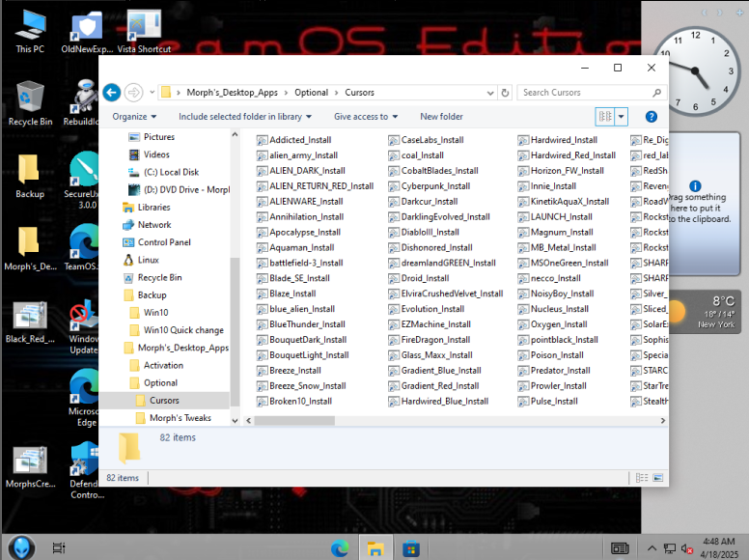Click down arrow of navigation pane scrollbar
This screenshot has height=560, width=749.
(235, 420)
